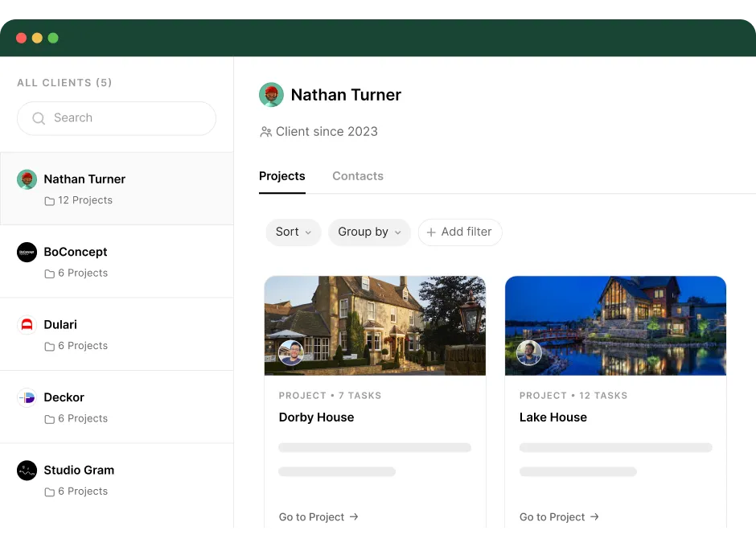Click the green window maximize dot
The height and width of the screenshot is (547, 756).
coord(53,38)
